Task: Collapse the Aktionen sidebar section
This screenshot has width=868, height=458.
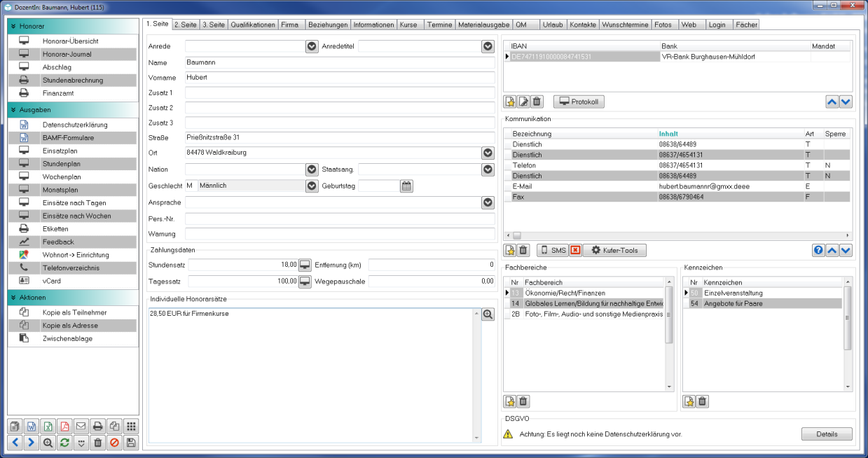Action: click(13, 298)
